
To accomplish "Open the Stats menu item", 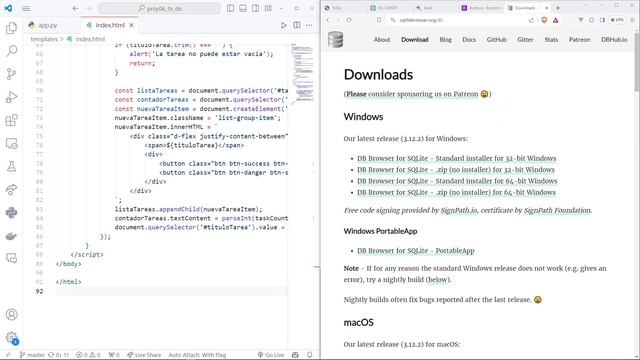I will [x=551, y=40].
